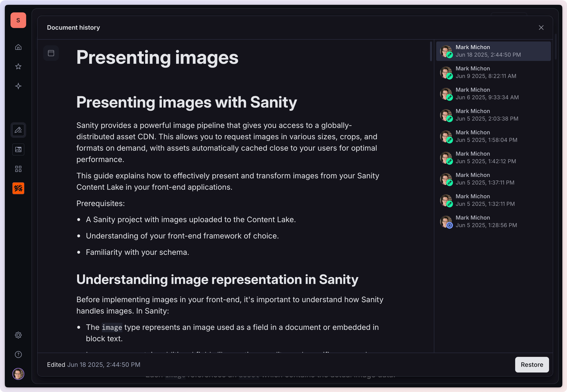Viewport: 567px width, 392px height.
Task: Click the sparkle AI icon
Action: pyautogui.click(x=18, y=86)
